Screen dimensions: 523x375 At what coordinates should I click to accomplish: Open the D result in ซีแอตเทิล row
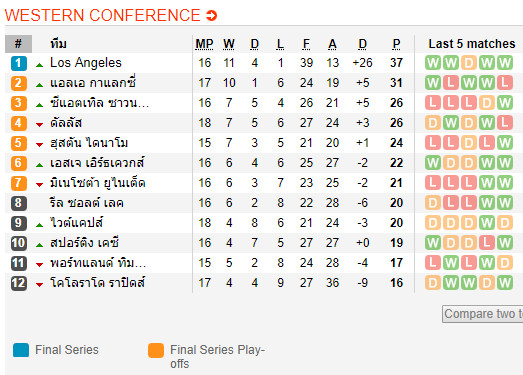(x=487, y=103)
